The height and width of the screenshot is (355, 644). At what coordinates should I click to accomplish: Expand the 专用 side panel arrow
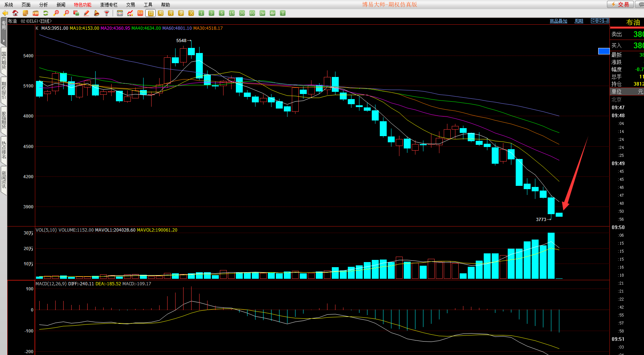point(4,41)
